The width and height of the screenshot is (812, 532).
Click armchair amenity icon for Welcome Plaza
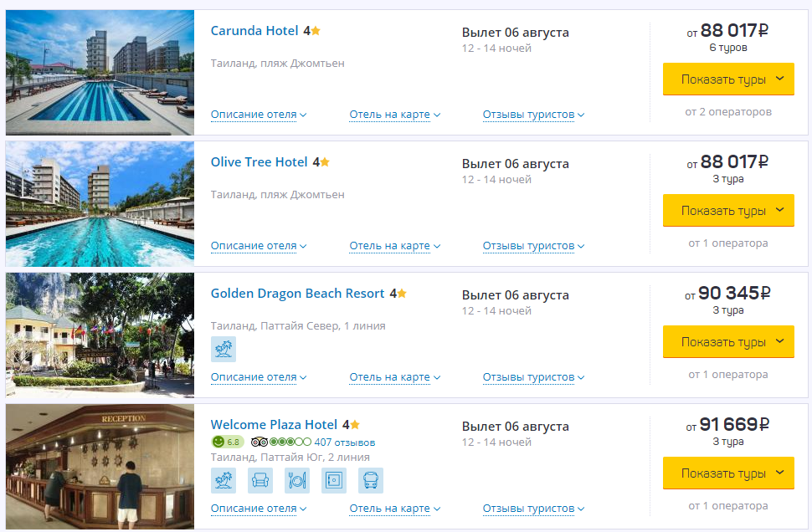pos(260,480)
